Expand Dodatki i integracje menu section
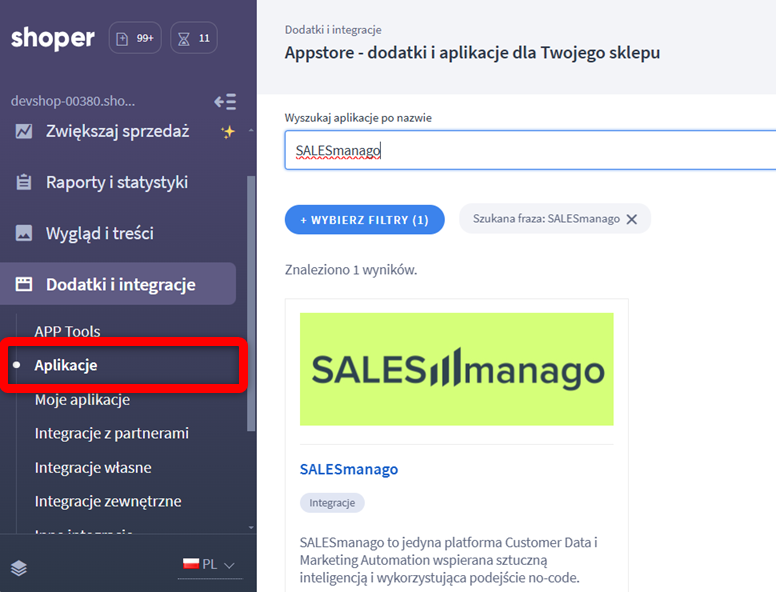The height and width of the screenshot is (592, 776). coord(118,284)
